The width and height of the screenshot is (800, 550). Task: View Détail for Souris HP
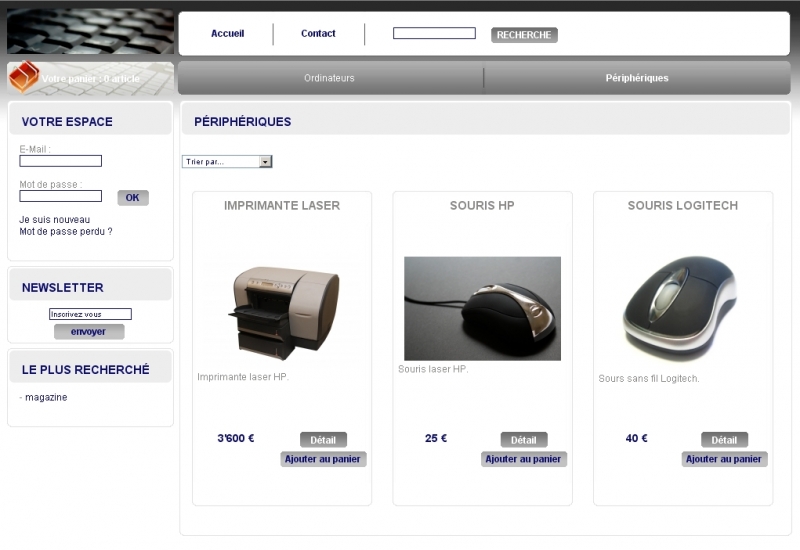524,440
